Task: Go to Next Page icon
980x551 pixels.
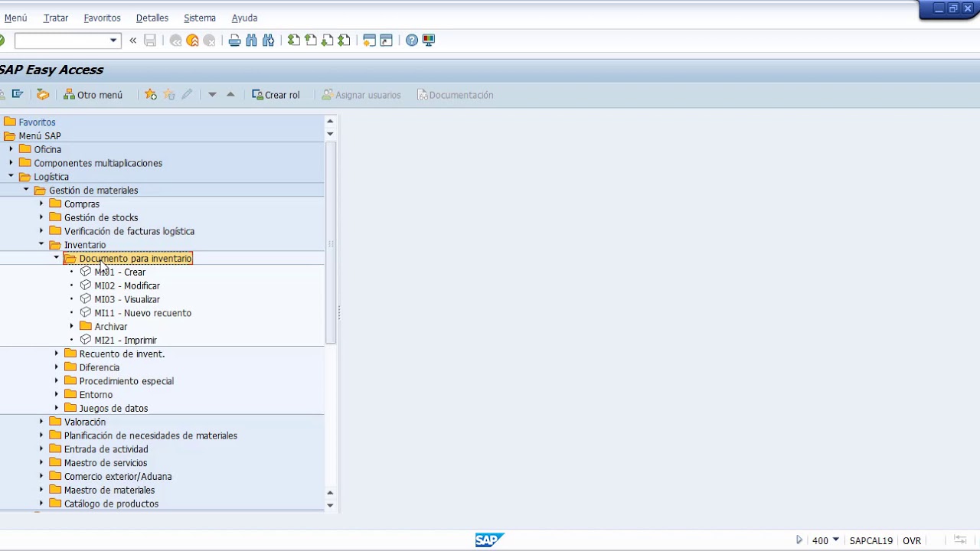Action: coord(328,41)
